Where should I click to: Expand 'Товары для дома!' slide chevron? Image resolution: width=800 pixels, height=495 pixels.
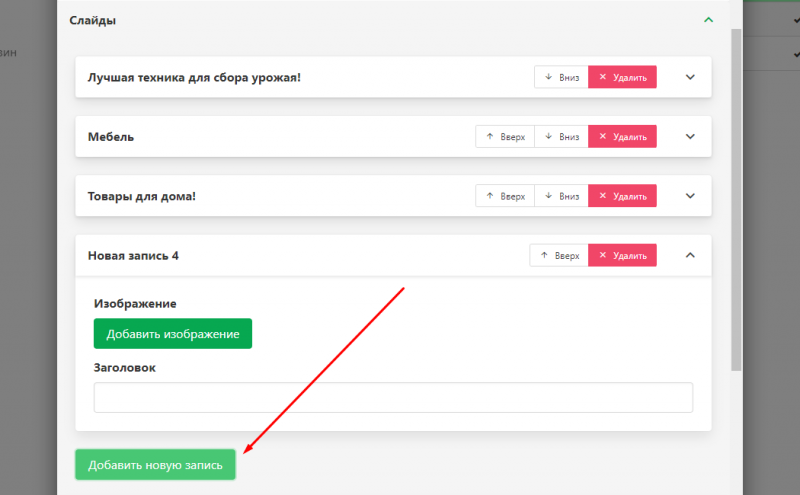click(x=689, y=196)
